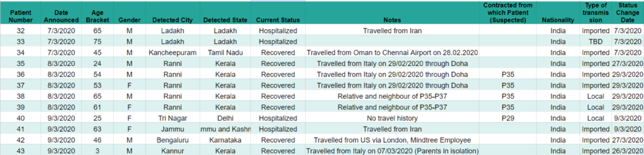Click the Kancheepuram city cell
This screenshot has width=644, height=155.
click(x=173, y=53)
